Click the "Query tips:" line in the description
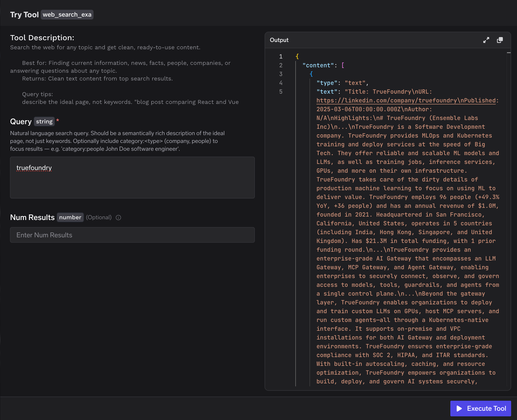The width and height of the screenshot is (517, 420). (x=38, y=94)
